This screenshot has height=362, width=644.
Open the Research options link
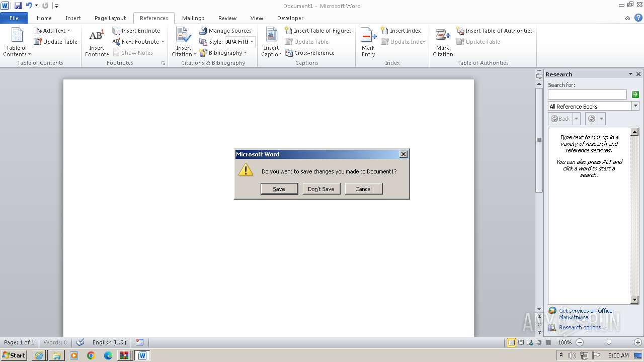pyautogui.click(x=583, y=327)
